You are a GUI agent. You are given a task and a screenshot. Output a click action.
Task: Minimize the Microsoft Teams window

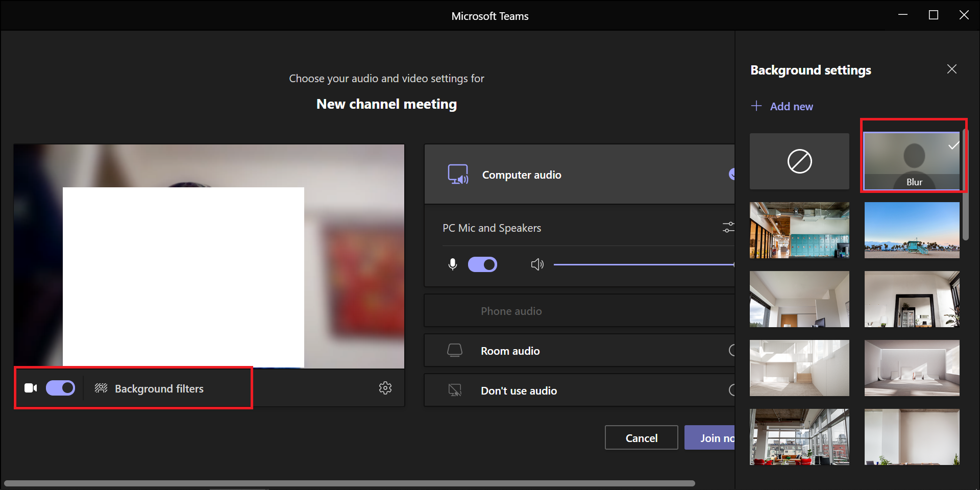[903, 15]
